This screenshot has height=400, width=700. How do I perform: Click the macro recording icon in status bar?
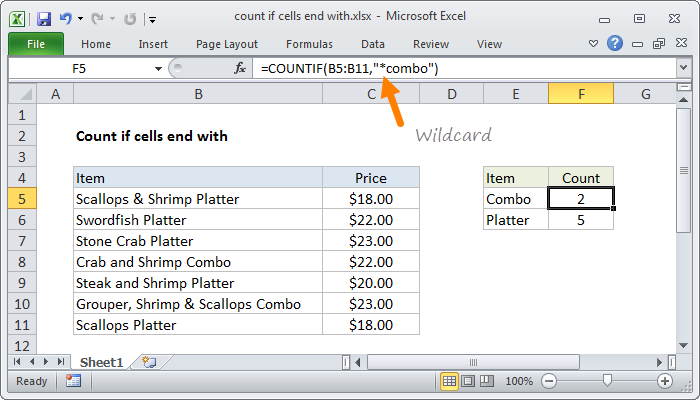(73, 381)
